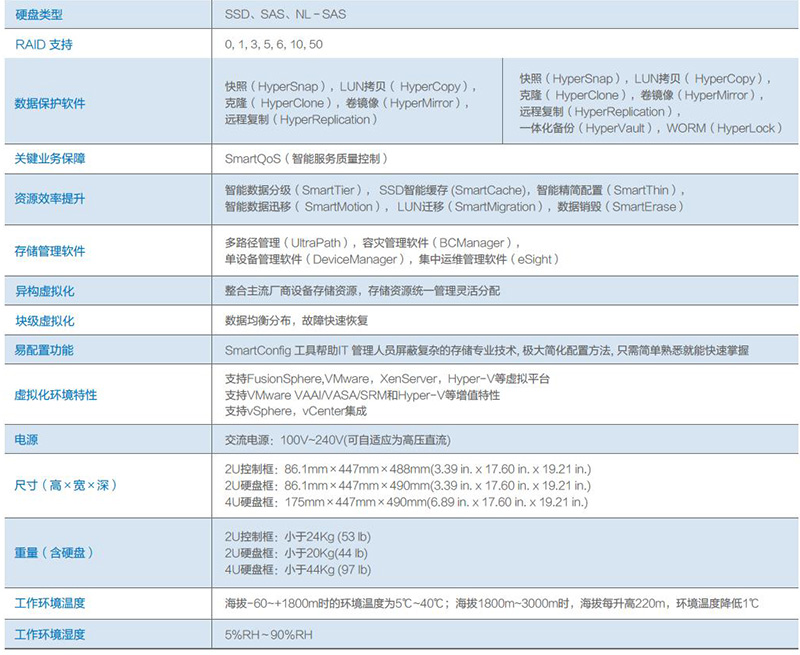Screen dimensions: 800x655
Task: Select the 'SSD、SAS、NL-SAS' value
Action: (285, 14)
